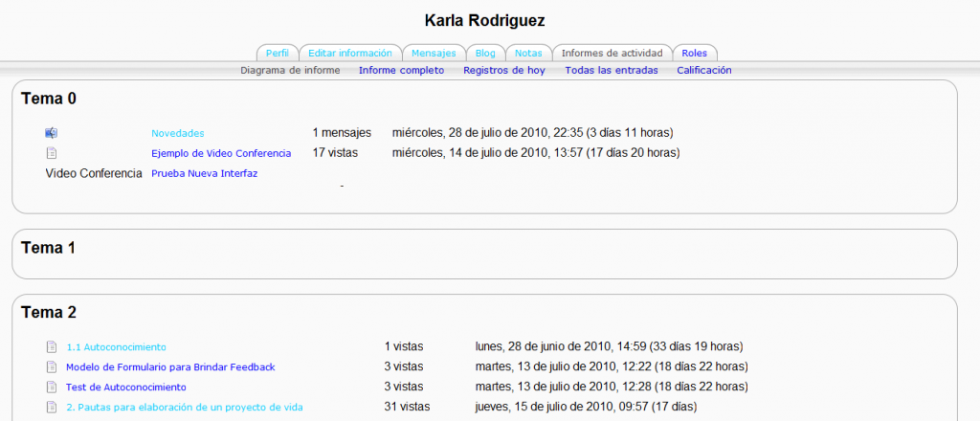The width and height of the screenshot is (980, 421).
Task: Click the icon next to Test de Autoconocimiento
Action: coord(52,387)
